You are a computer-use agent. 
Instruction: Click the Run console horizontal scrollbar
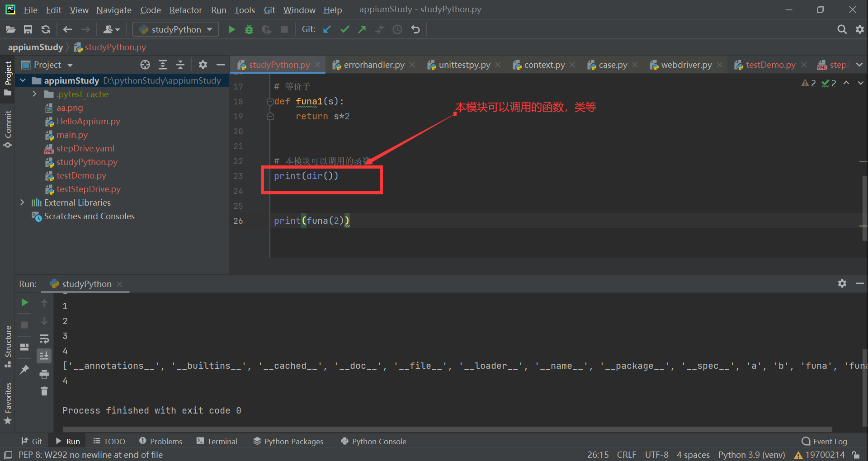coord(448,428)
